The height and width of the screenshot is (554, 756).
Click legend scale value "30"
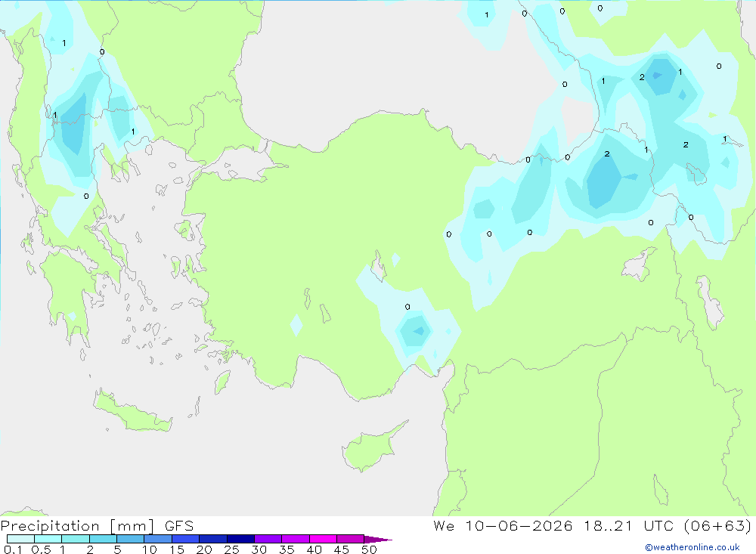click(x=259, y=549)
